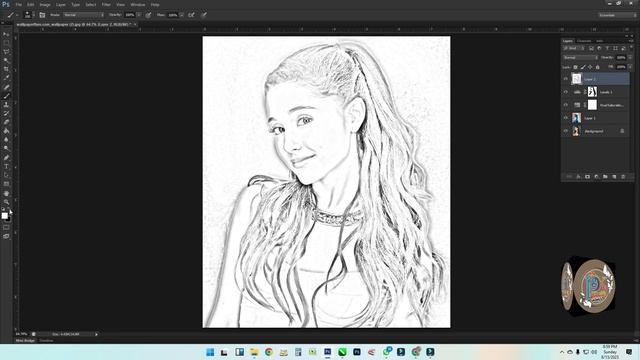640x360 pixels.
Task: Select the Rectangular Marquee tool
Action: click(6, 43)
